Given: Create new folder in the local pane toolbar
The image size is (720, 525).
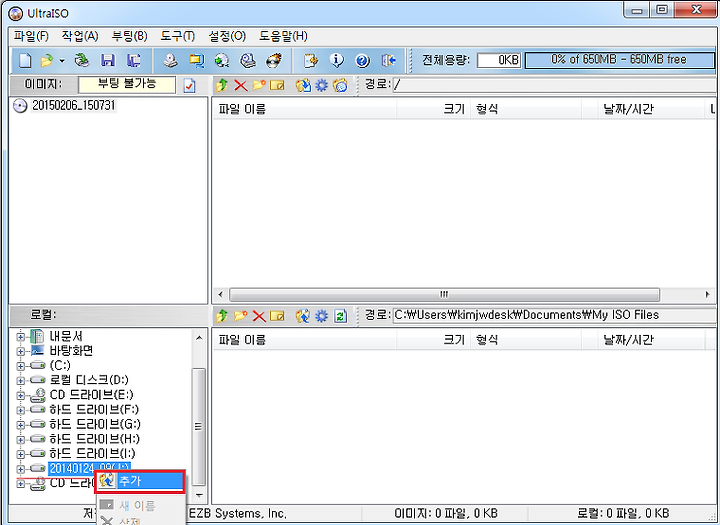Looking at the screenshot, I should point(241,316).
